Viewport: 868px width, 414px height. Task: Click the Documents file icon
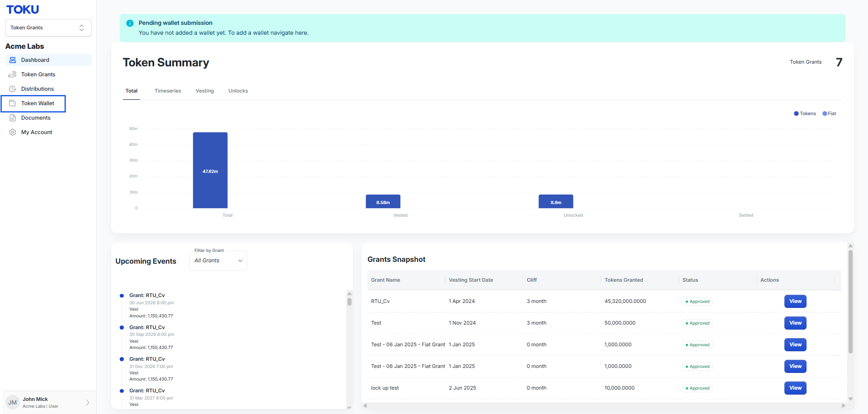(x=13, y=118)
